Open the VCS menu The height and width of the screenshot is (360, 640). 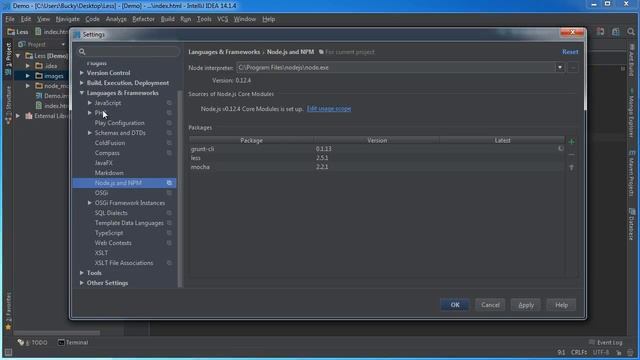222,19
